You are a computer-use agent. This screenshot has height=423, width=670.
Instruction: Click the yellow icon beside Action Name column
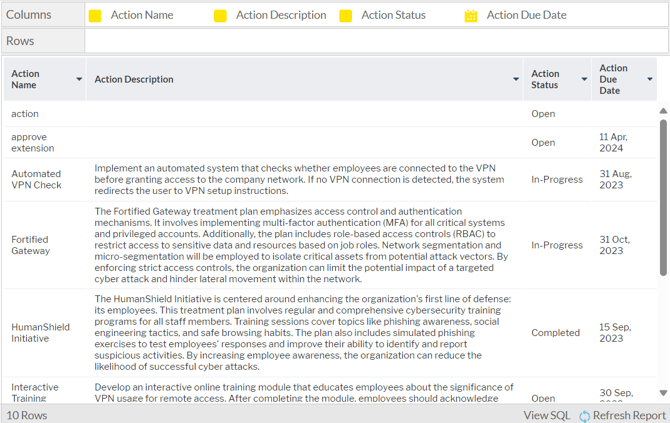(x=95, y=16)
